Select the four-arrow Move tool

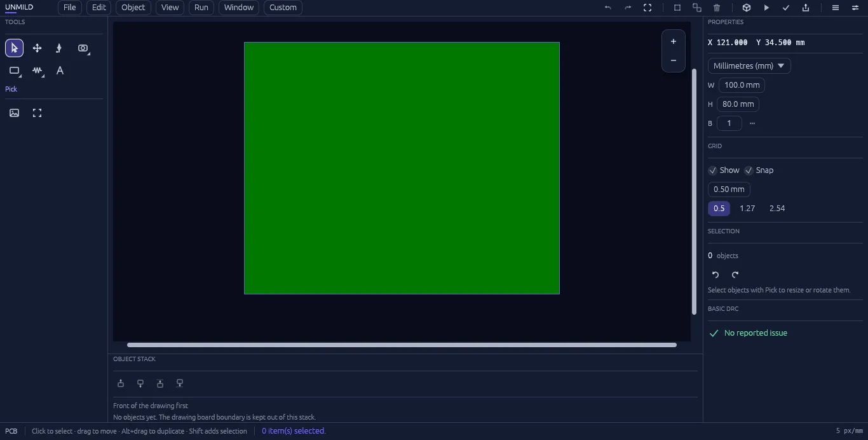[x=37, y=48]
